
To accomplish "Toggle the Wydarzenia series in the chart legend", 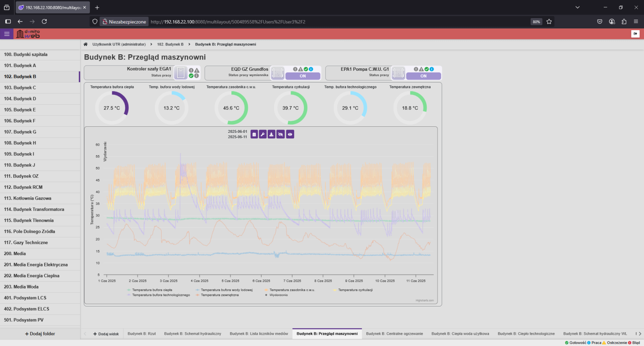I will click(x=278, y=295).
